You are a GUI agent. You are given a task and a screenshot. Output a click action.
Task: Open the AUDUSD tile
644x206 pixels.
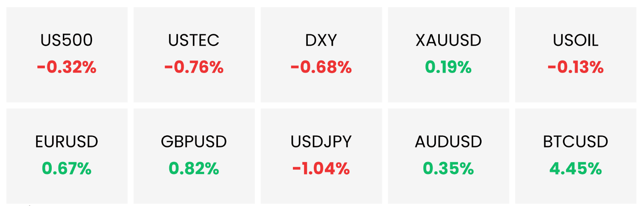tap(448, 156)
